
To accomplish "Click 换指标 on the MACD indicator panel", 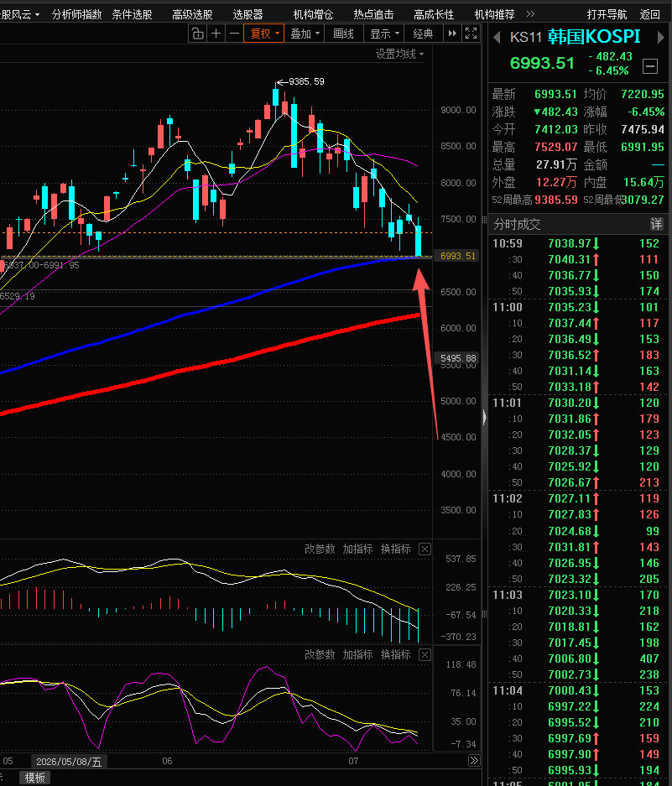I will click(x=396, y=549).
